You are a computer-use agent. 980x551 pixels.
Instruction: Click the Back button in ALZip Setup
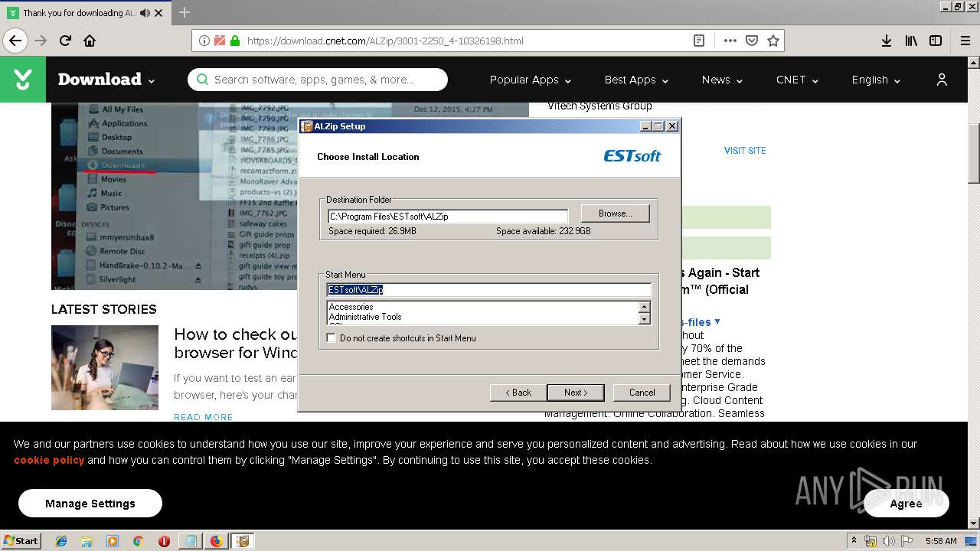pyautogui.click(x=518, y=393)
